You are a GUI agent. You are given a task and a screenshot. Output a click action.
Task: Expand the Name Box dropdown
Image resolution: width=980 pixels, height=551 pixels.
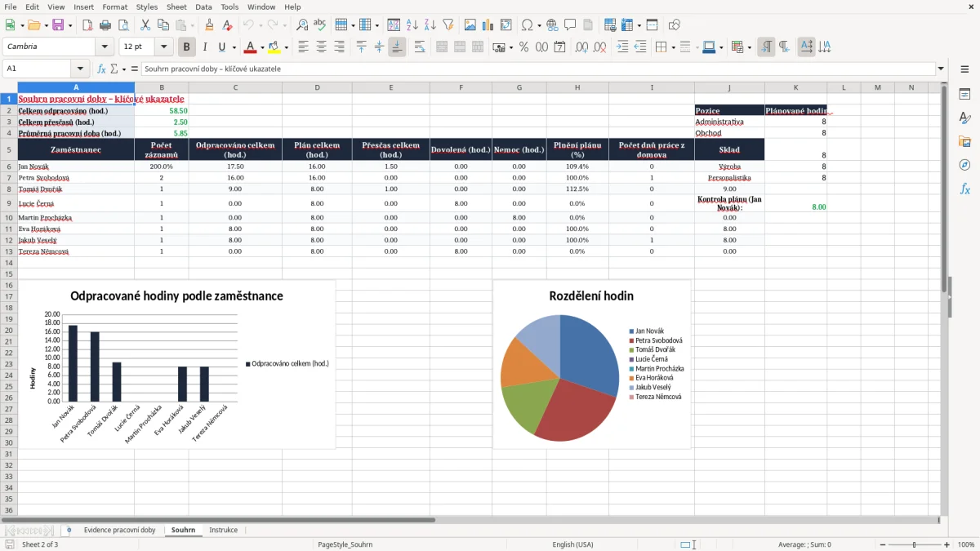click(x=80, y=69)
